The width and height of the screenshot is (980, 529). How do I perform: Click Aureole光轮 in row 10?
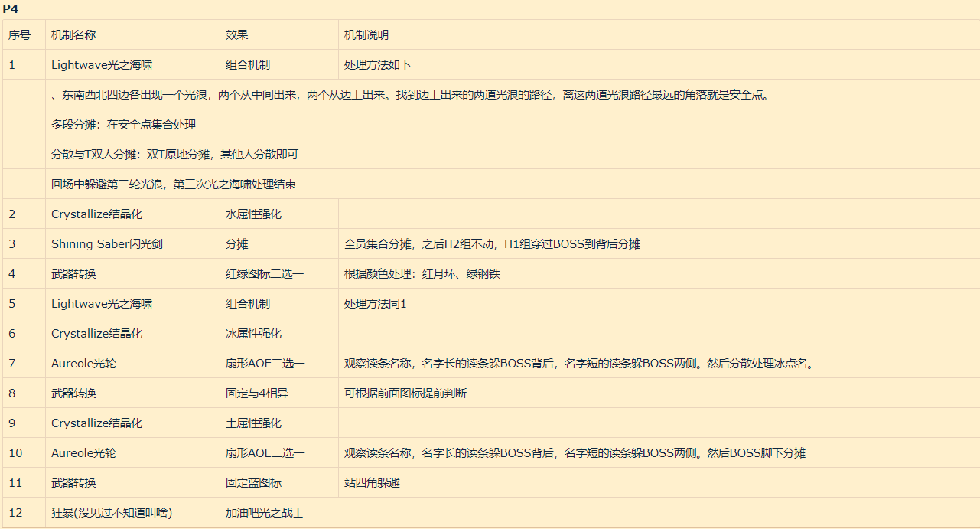[x=83, y=453]
